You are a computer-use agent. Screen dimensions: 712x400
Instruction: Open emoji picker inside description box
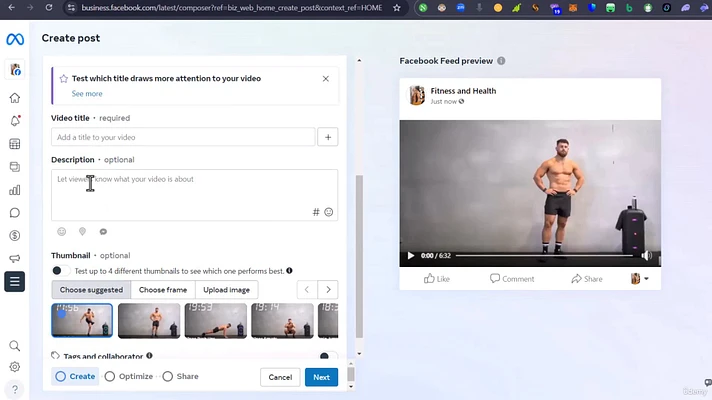point(329,212)
